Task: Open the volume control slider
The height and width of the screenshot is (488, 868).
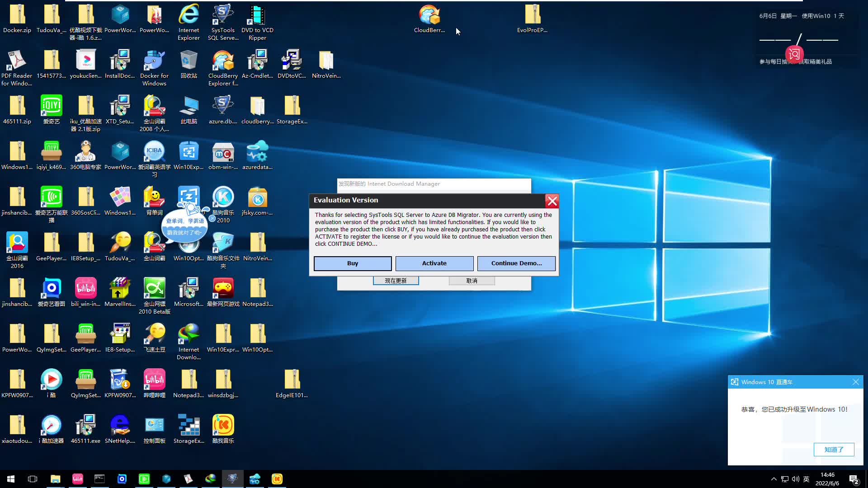Action: (796, 479)
